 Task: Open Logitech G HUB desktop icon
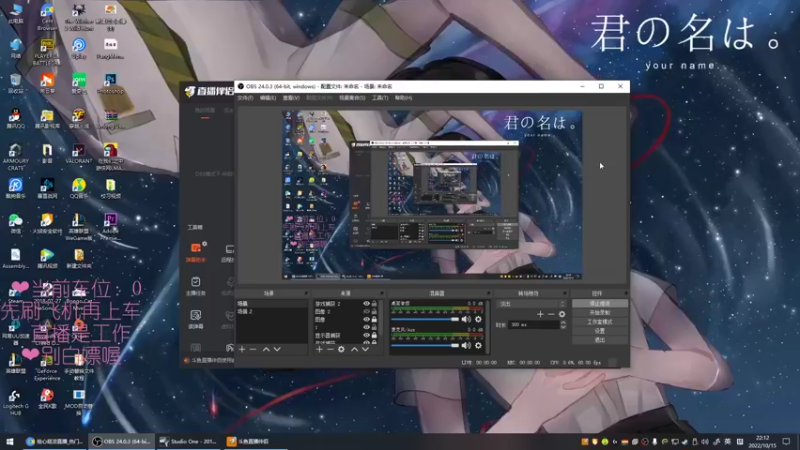pos(15,402)
